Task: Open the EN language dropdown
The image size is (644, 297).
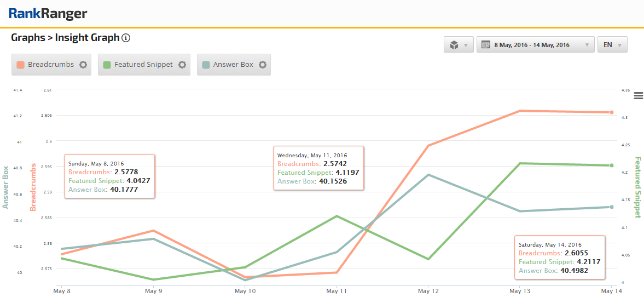Action: [612, 45]
